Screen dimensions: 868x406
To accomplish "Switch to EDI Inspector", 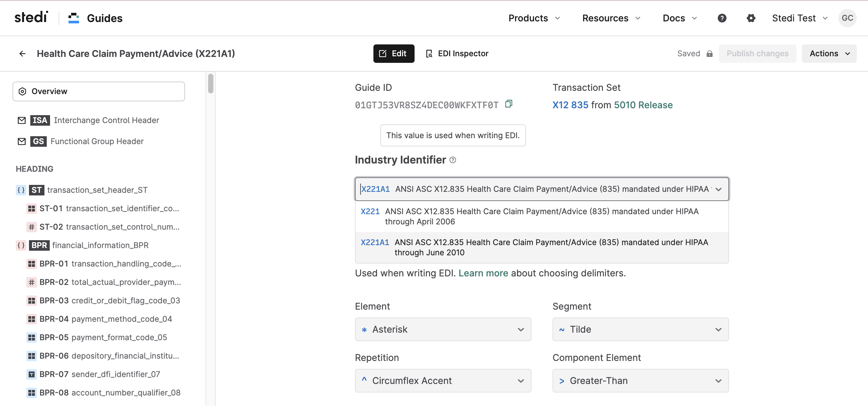I will 457,54.
